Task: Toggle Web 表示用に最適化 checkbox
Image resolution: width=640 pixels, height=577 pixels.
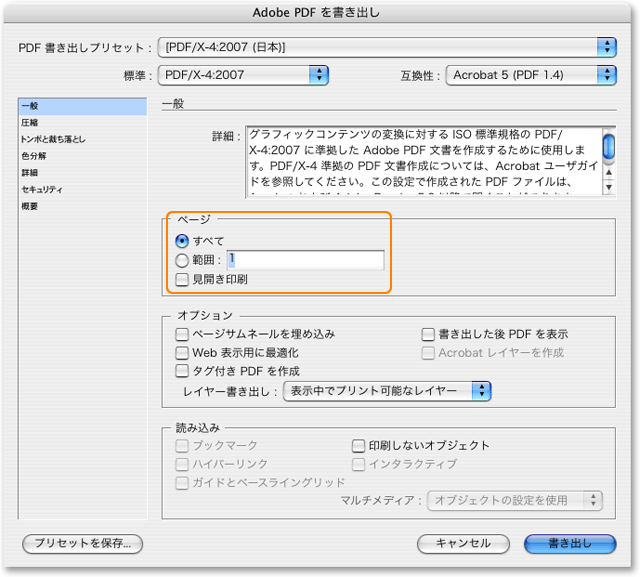Action: click(182, 353)
